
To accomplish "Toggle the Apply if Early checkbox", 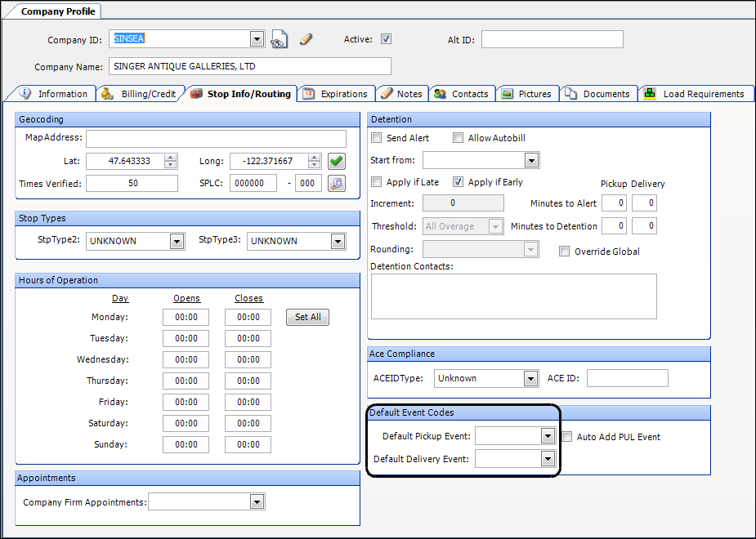I will coord(459,182).
